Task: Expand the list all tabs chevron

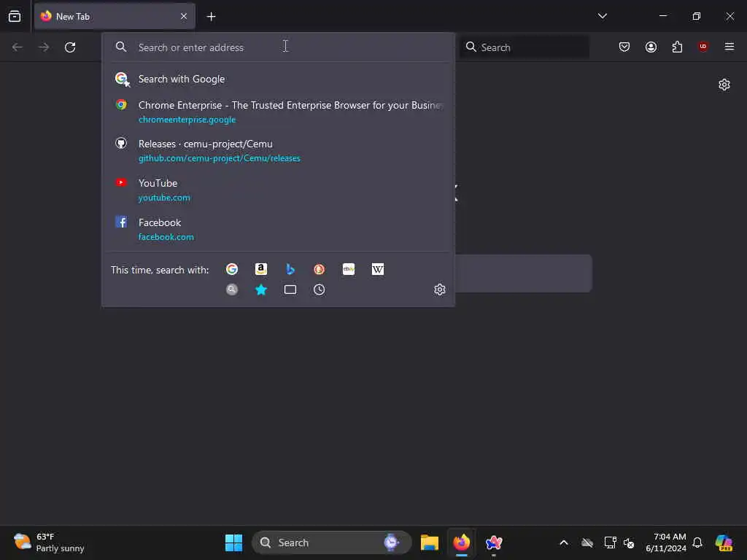Action: coord(602,16)
